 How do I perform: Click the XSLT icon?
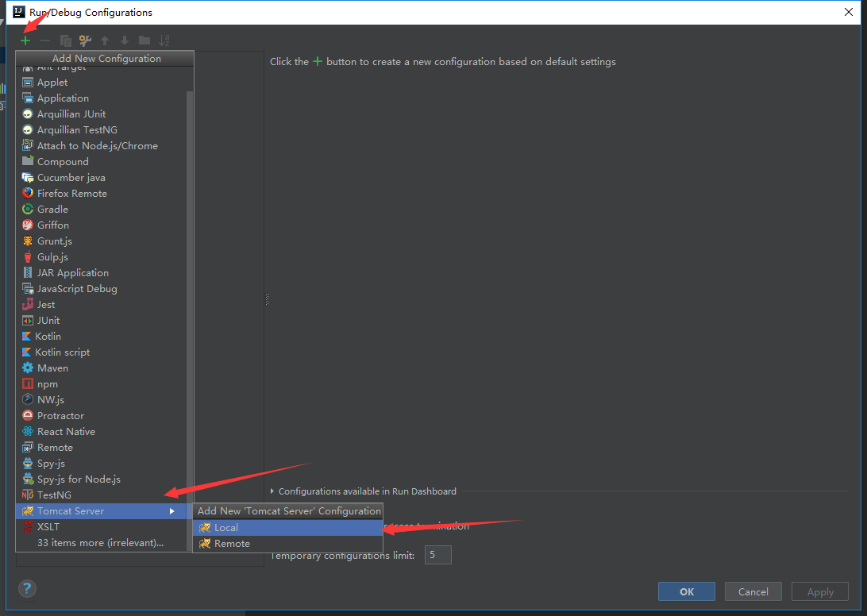pos(28,527)
